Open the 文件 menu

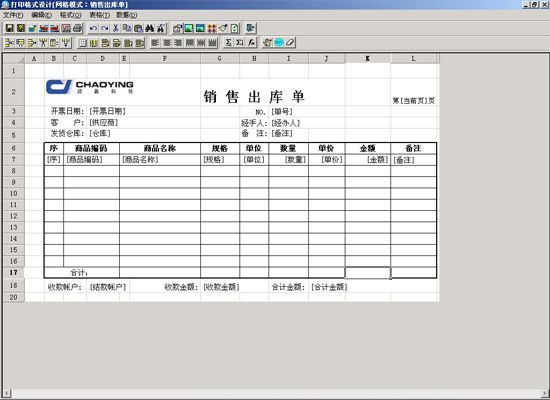[13, 15]
